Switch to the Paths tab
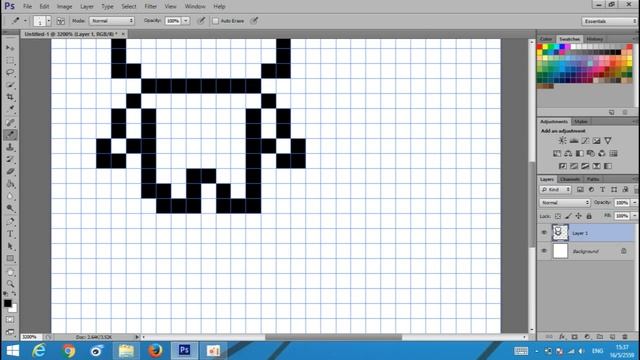The width and height of the screenshot is (640, 360). click(x=593, y=179)
